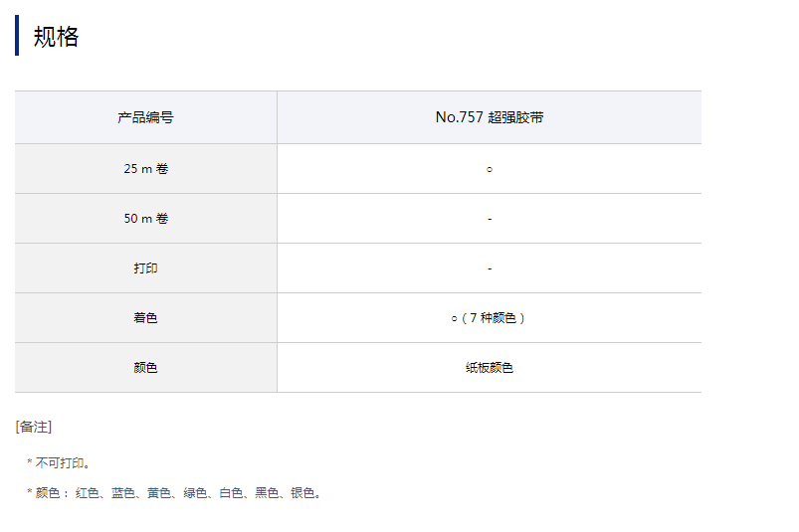This screenshot has height=532, width=799.
Task: Click the word 黄色 in the color list
Action: coord(159,493)
